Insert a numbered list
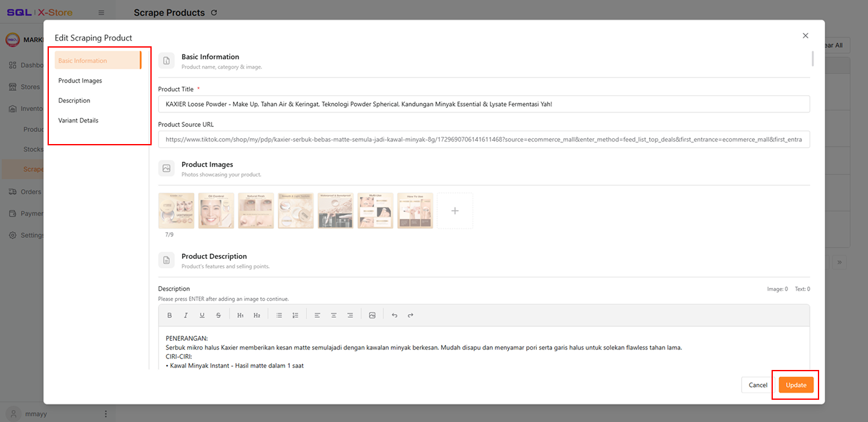The width and height of the screenshot is (868, 422). click(x=295, y=315)
